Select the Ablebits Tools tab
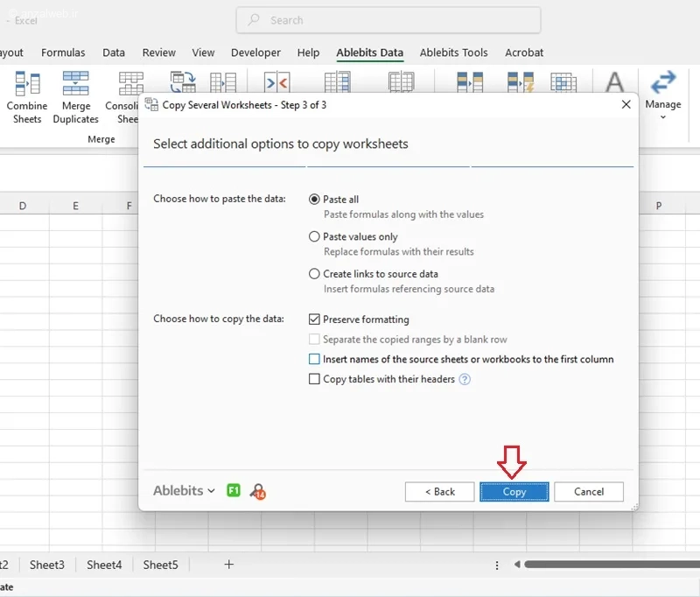The height and width of the screenshot is (597, 700). (453, 53)
